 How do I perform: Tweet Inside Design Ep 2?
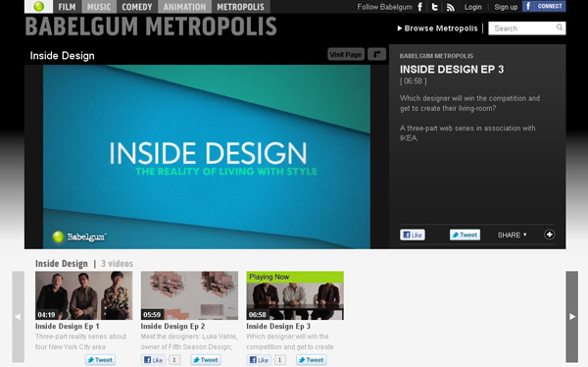point(206,360)
